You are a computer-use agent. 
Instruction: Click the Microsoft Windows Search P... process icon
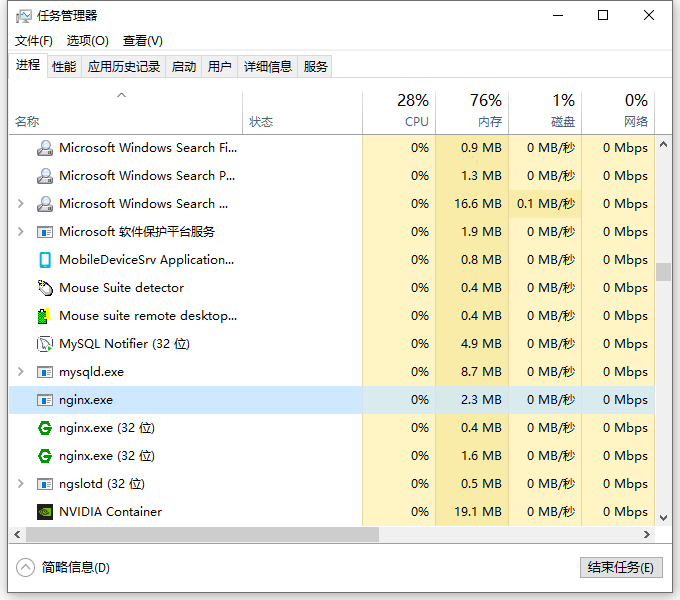[45, 176]
